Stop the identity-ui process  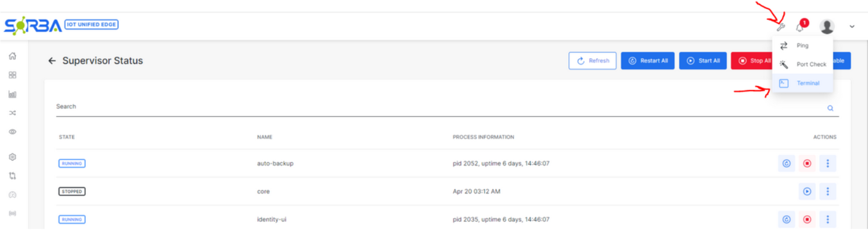point(807,220)
